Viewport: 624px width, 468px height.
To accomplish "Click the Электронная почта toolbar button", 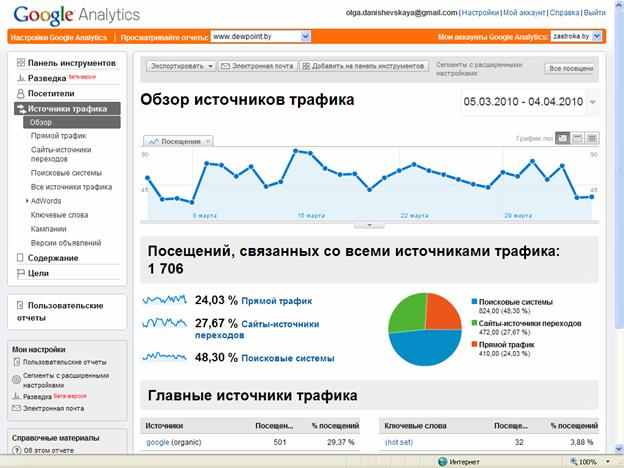I will (x=258, y=66).
